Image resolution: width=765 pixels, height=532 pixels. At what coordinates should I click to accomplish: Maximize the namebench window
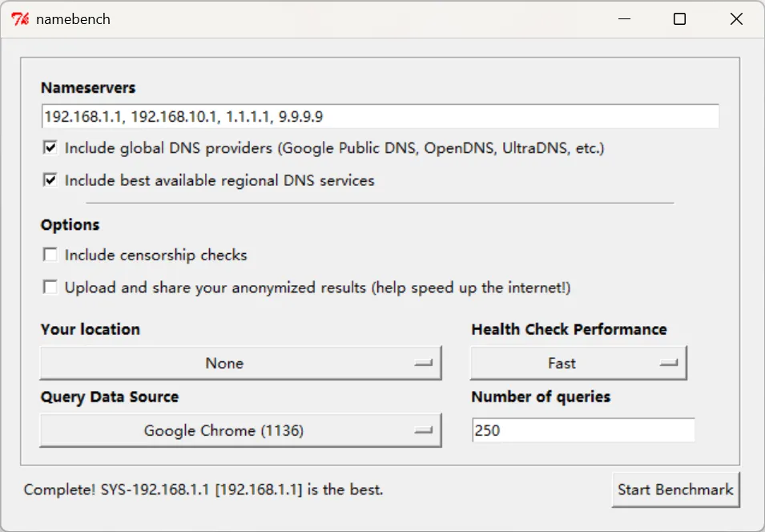(679, 19)
